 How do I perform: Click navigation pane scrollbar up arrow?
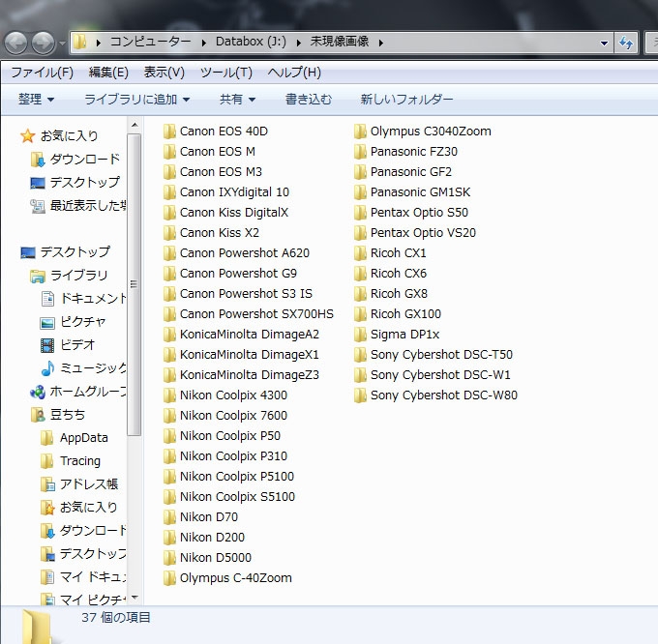[x=135, y=125]
